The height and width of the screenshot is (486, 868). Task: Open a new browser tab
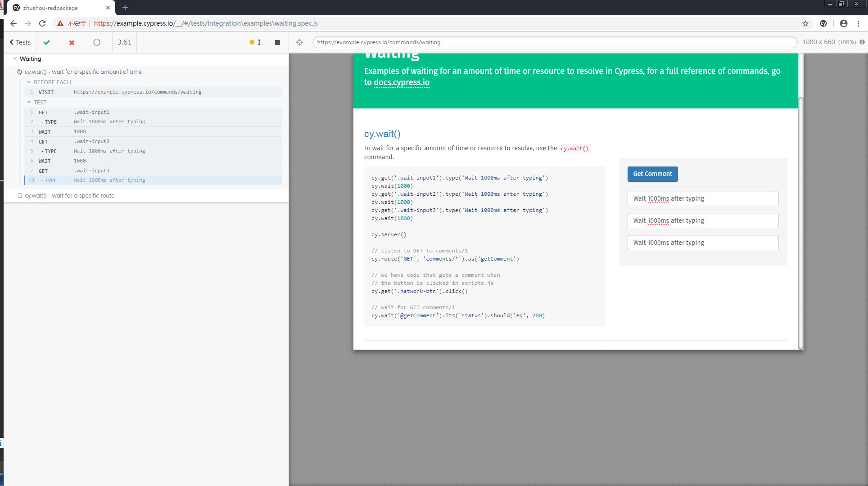tap(125, 8)
